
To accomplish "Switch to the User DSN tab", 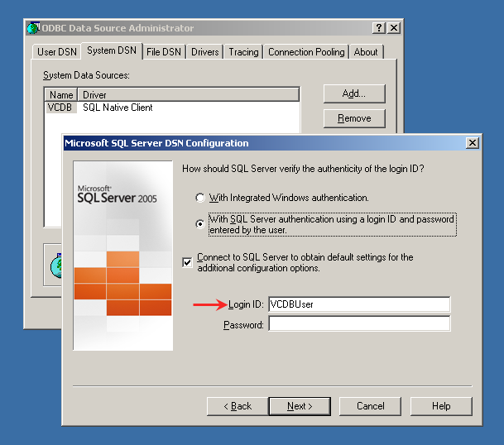I will pyautogui.click(x=57, y=52).
